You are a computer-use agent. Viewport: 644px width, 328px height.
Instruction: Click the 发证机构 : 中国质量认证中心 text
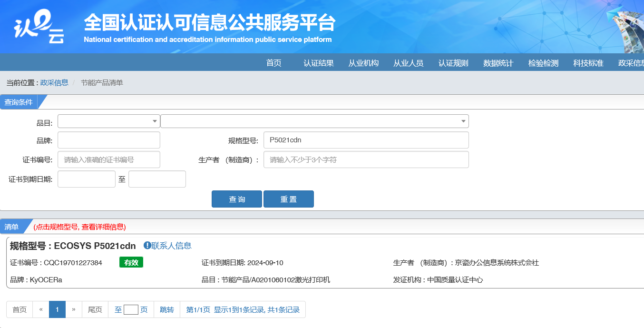coord(438,280)
